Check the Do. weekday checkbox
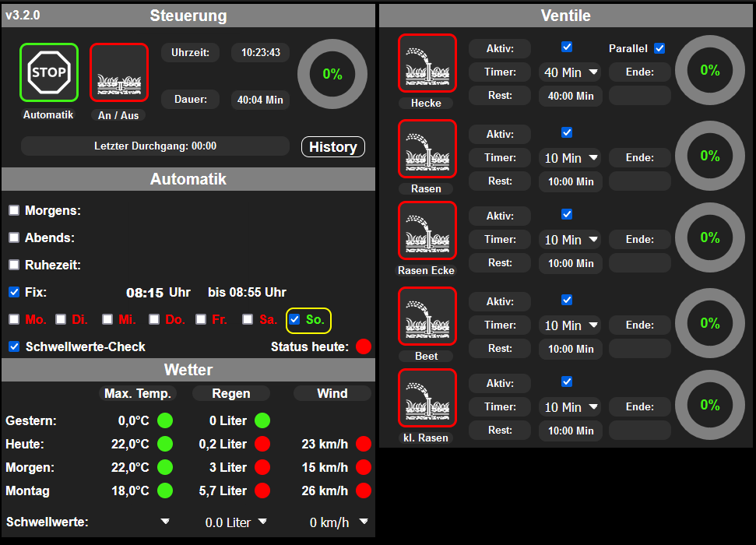This screenshot has height=545, width=756. point(154,319)
